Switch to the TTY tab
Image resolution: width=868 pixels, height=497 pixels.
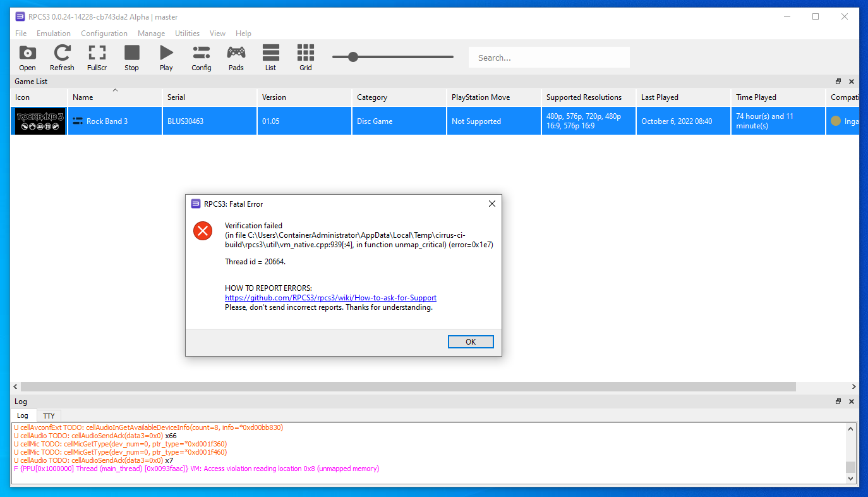(49, 415)
